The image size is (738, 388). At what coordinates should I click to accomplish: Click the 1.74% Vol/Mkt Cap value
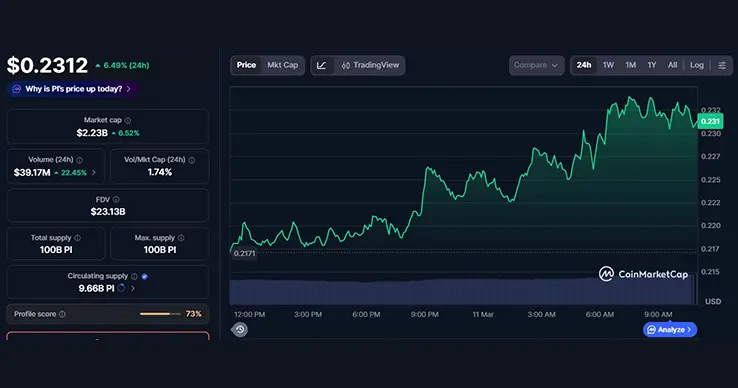coord(160,172)
